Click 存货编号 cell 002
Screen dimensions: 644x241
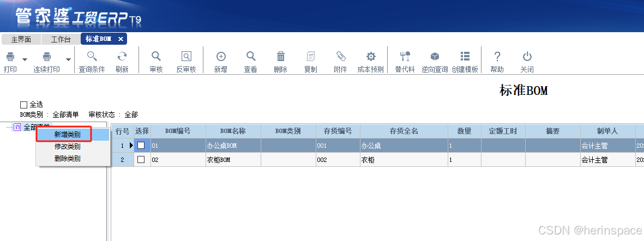point(338,160)
